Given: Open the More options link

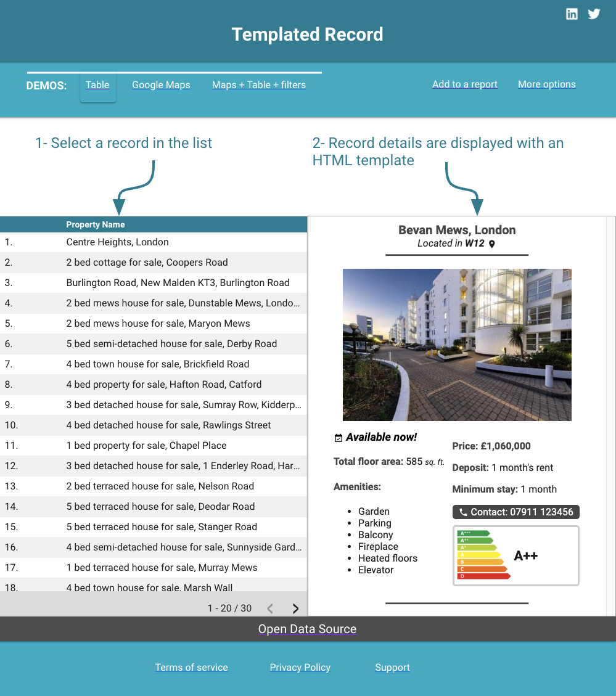Looking at the screenshot, I should coord(547,84).
